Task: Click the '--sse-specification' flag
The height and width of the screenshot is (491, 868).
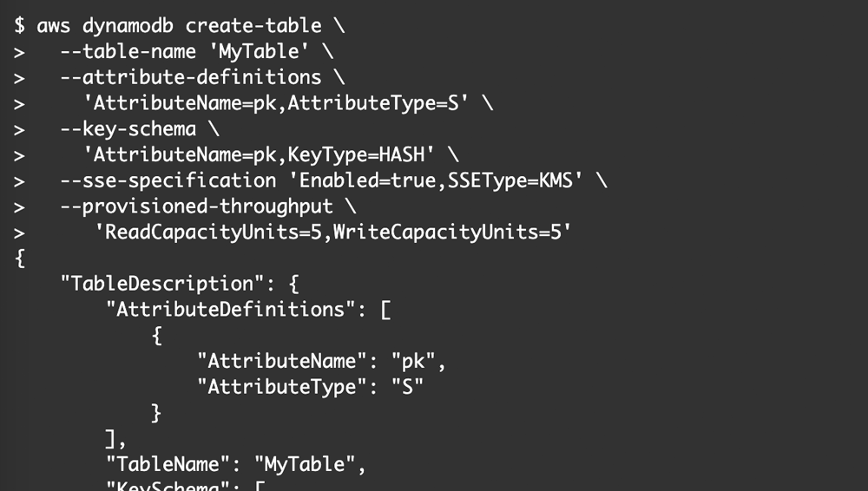Action: point(168,180)
